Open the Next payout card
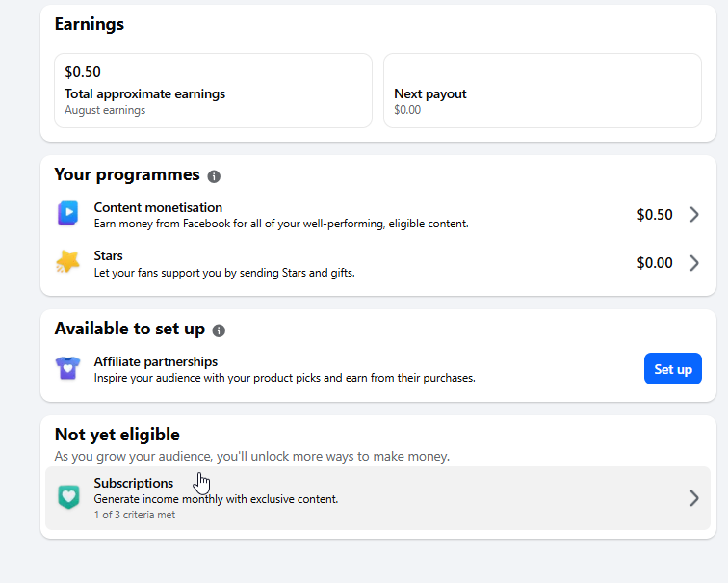Viewport: 728px width, 583px height. click(542, 91)
